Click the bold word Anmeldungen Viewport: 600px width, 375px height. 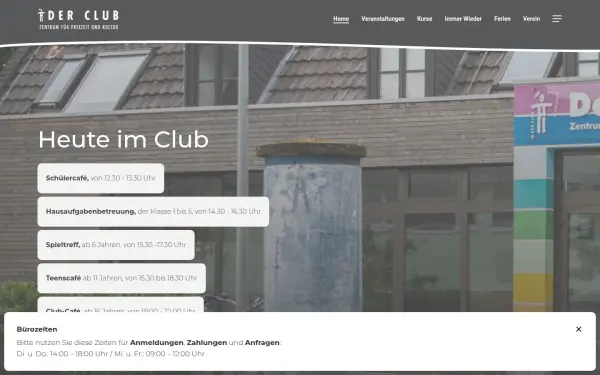click(157, 342)
